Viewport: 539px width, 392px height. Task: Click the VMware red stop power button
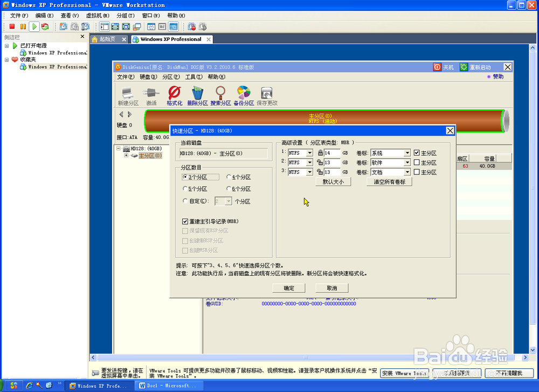tap(12, 26)
